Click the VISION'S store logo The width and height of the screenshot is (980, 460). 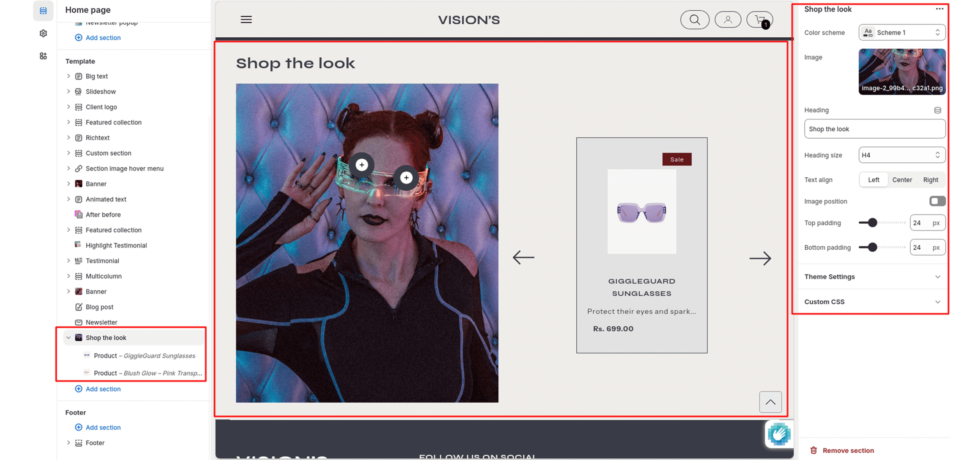(x=468, y=20)
